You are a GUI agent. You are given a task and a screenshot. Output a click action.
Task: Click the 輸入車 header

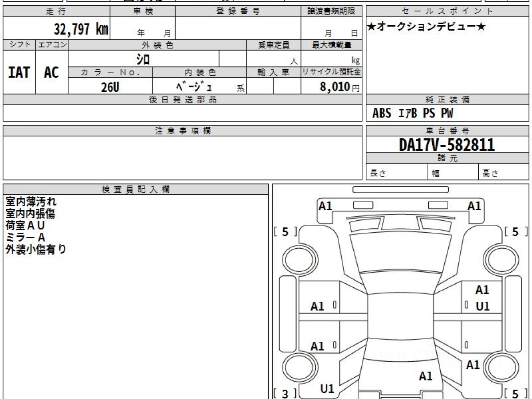coord(274,72)
